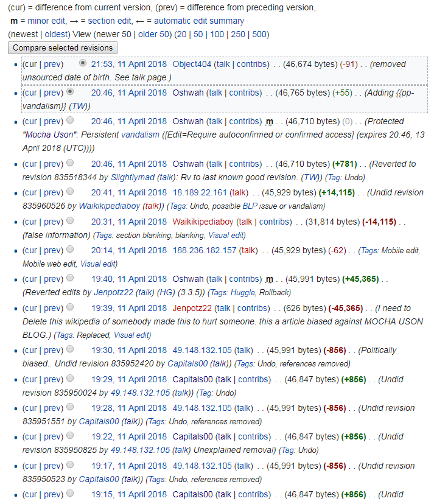
Task: Click prev on the 19:30 row
Action: [x=52, y=351]
